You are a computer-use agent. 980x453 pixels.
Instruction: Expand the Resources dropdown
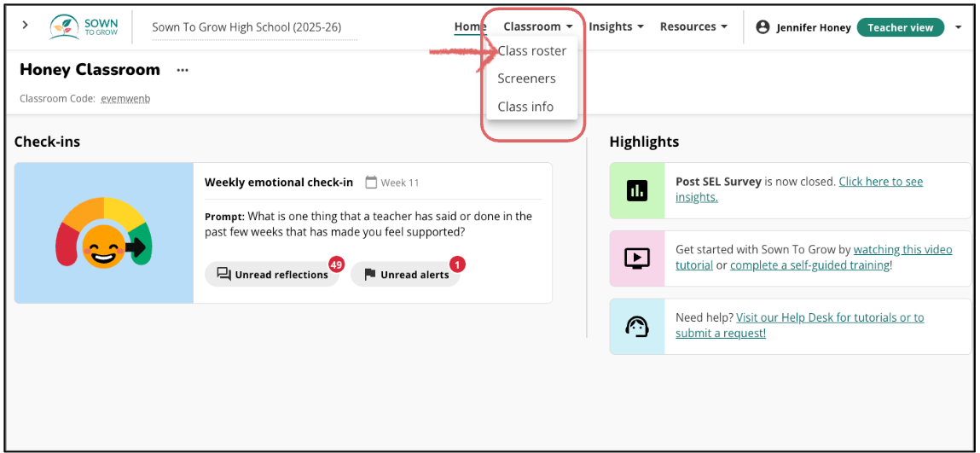point(693,26)
